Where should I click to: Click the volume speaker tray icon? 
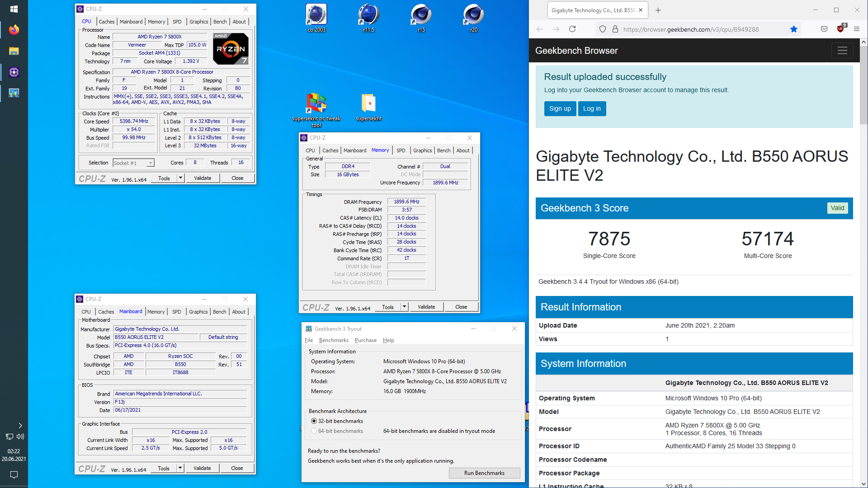click(x=20, y=436)
